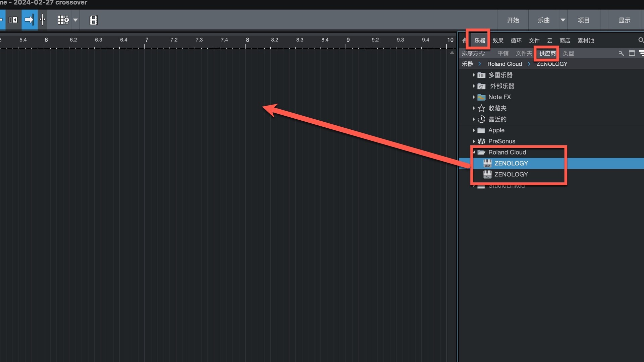Toggle the autoscroll arrow button
The width and height of the screenshot is (644, 362).
(29, 20)
